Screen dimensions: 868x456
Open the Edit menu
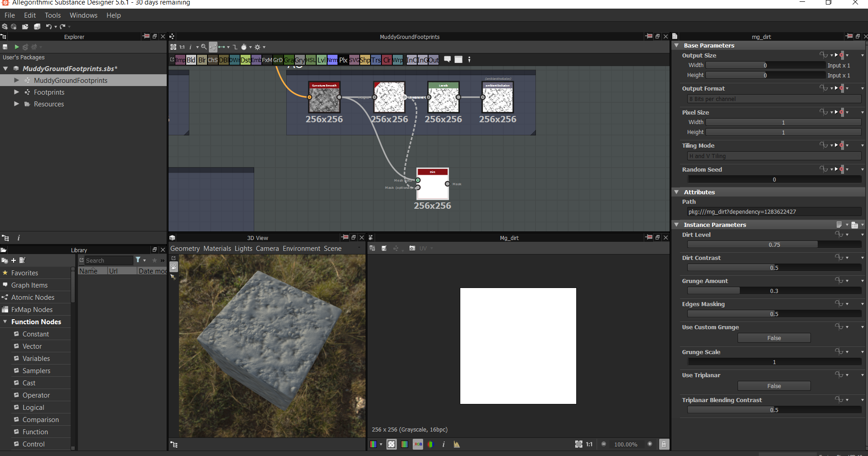pyautogui.click(x=30, y=15)
